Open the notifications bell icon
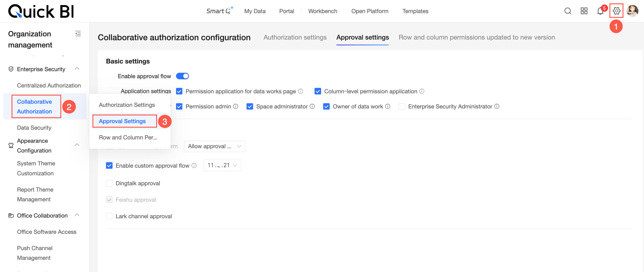Image resolution: width=644 pixels, height=272 pixels. tap(600, 11)
